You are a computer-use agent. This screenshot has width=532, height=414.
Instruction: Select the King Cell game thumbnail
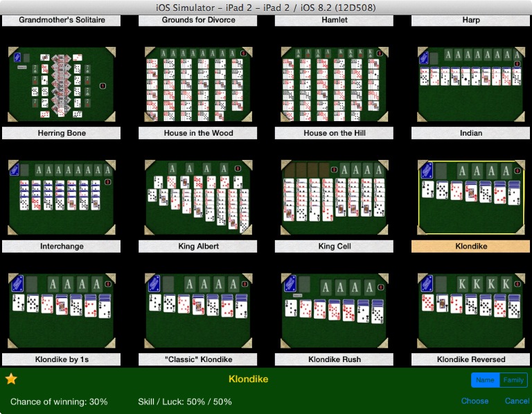pos(335,197)
